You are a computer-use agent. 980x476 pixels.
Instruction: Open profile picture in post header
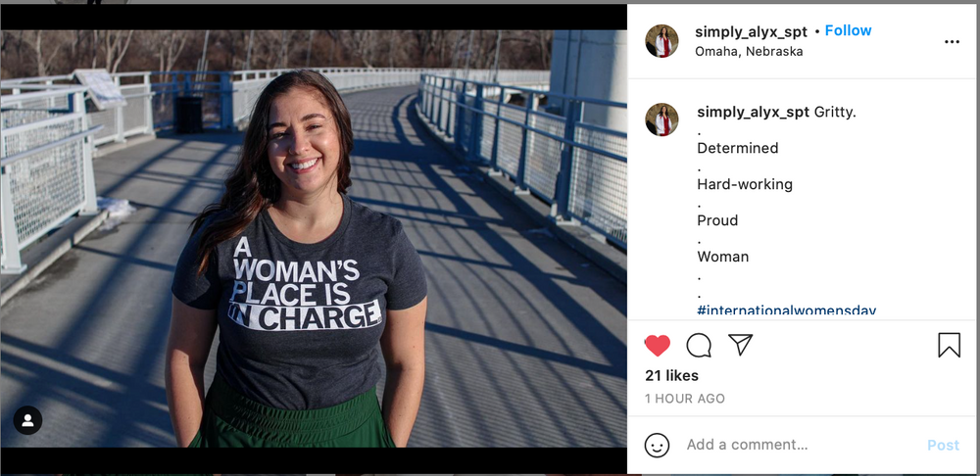pos(661,41)
